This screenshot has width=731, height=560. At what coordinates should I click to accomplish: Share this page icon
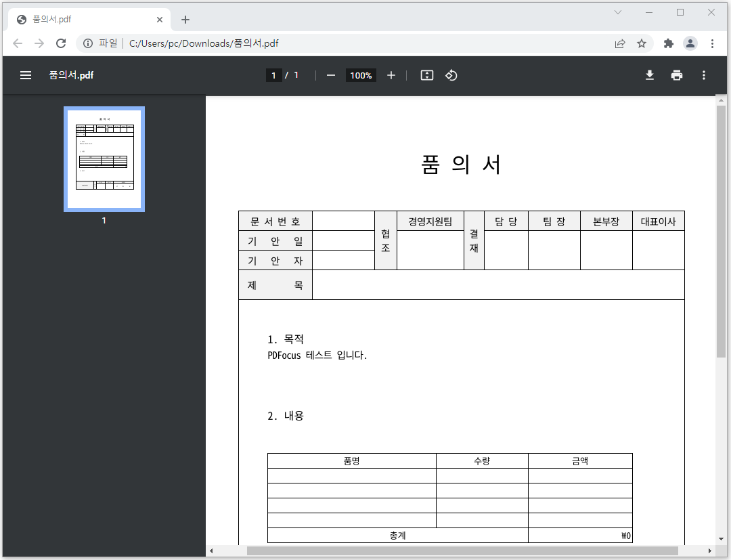[x=619, y=43]
